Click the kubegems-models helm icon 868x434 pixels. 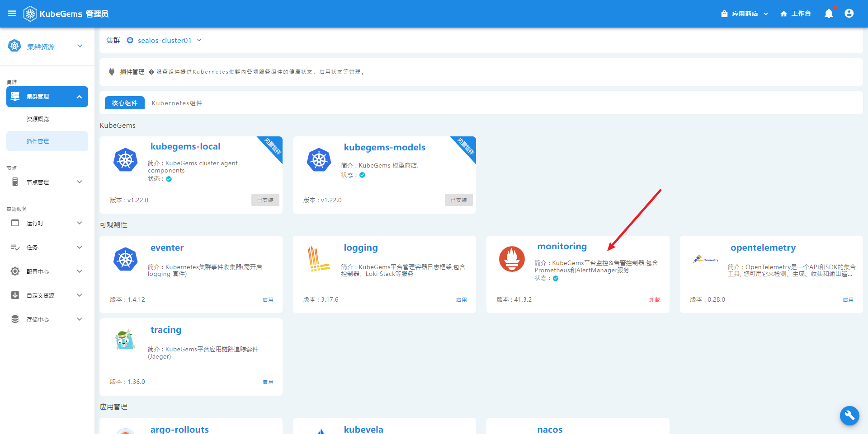tap(319, 160)
